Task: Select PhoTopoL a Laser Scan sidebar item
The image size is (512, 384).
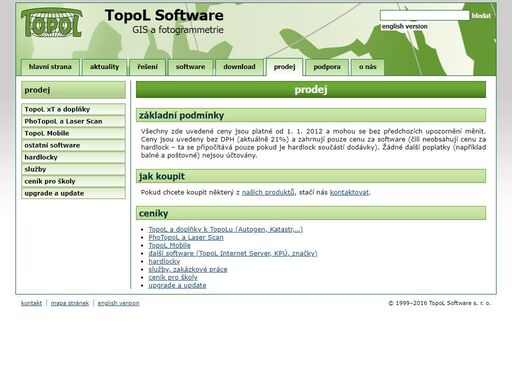Action: (73, 121)
